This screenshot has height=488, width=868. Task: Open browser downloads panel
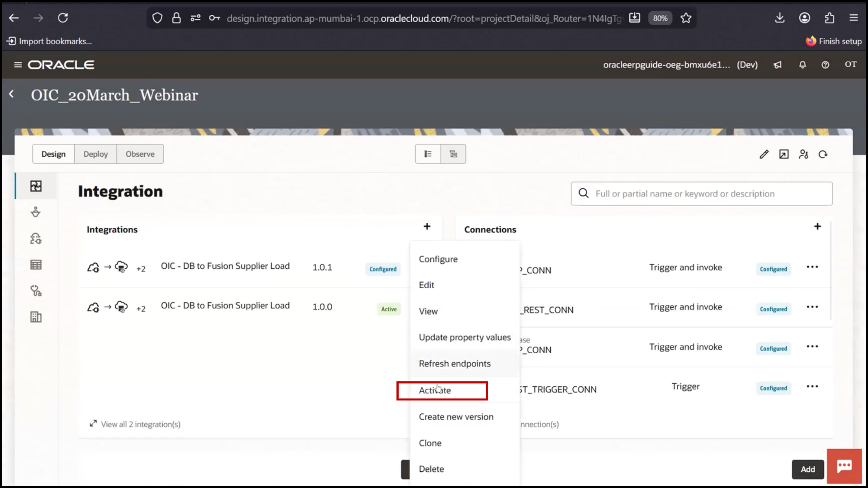click(780, 18)
